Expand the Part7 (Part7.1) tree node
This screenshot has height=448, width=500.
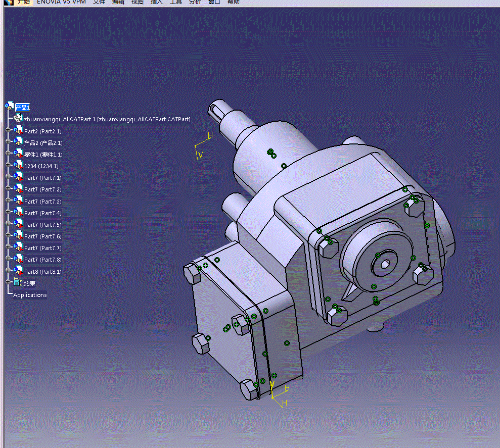[x=8, y=176]
